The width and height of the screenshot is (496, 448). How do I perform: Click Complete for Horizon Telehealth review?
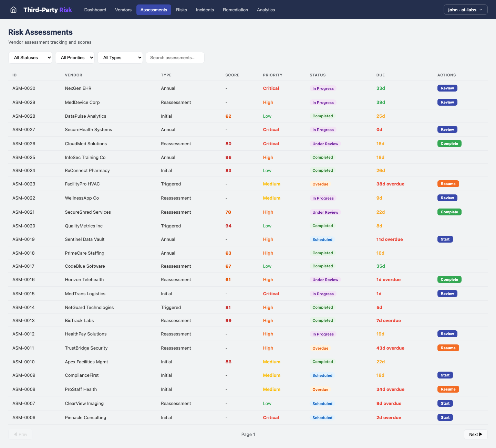point(449,279)
